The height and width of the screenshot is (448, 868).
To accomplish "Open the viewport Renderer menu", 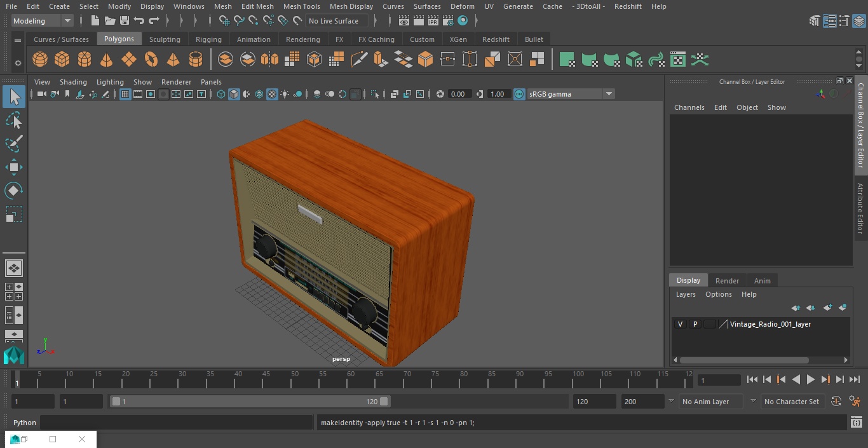I will click(x=176, y=82).
